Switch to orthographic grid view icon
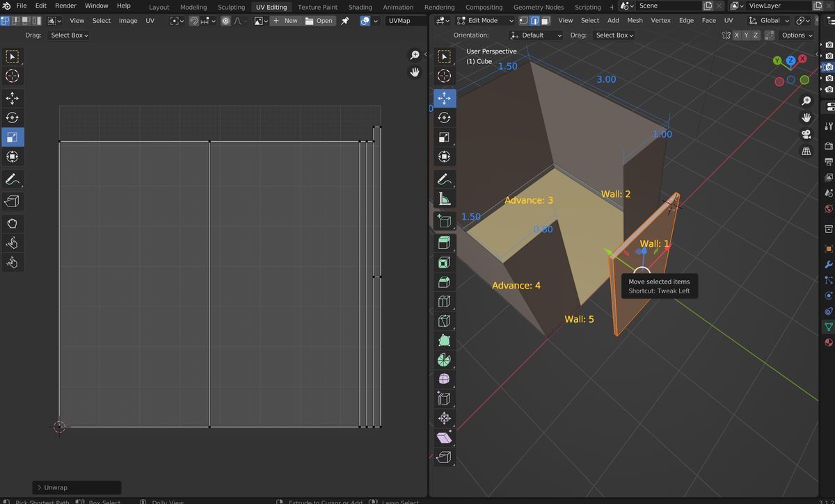 coord(806,151)
